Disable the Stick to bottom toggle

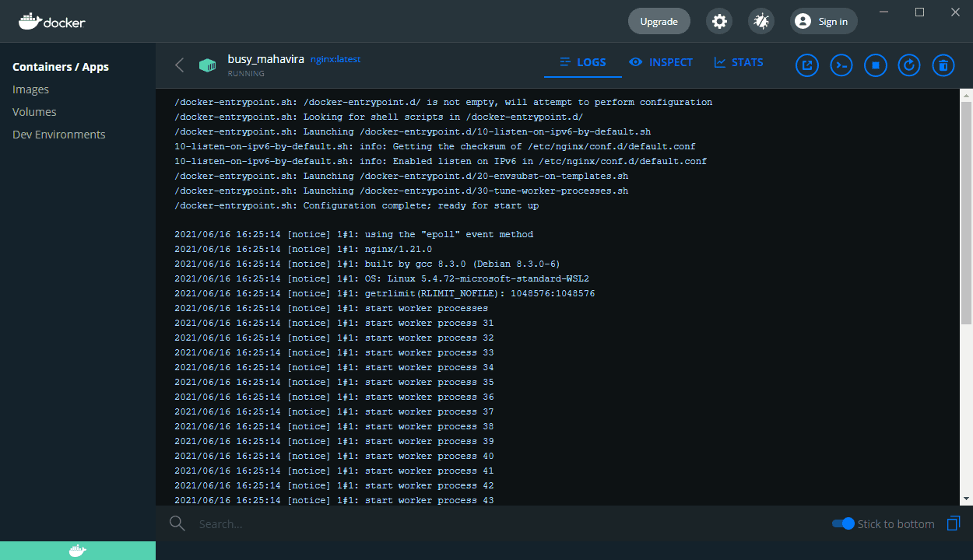tap(843, 523)
